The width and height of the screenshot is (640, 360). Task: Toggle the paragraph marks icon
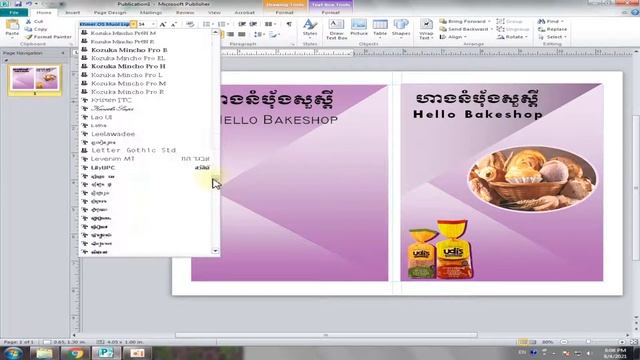pyautogui.click(x=289, y=24)
